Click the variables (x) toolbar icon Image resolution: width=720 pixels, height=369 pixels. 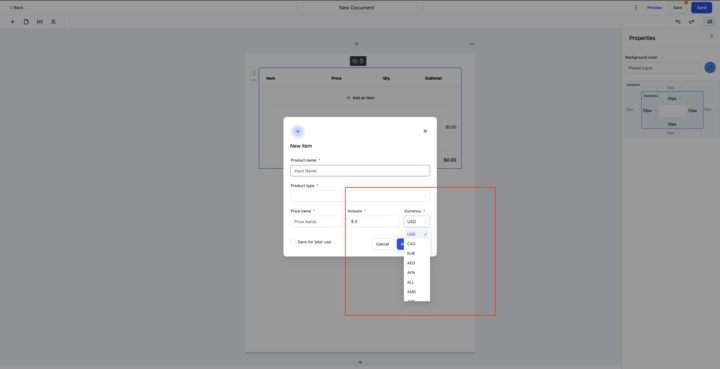(40, 22)
